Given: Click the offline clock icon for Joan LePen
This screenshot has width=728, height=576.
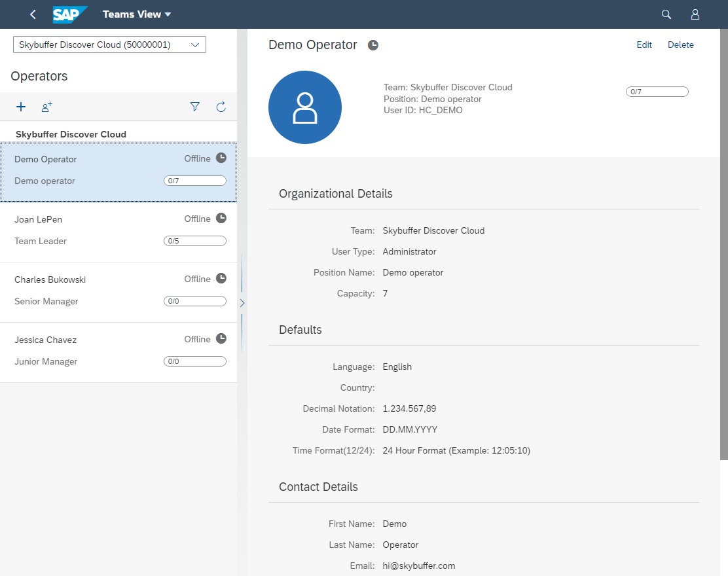Looking at the screenshot, I should click(221, 218).
